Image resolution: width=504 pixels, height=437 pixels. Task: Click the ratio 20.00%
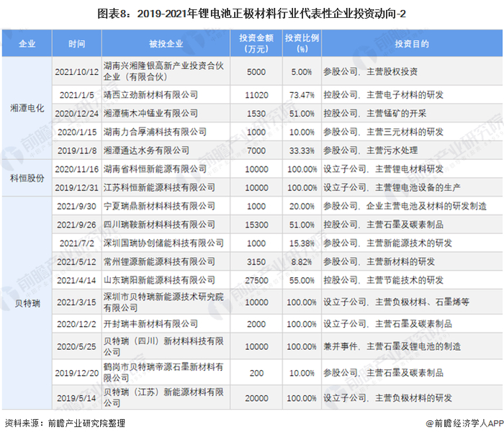pos(302,207)
